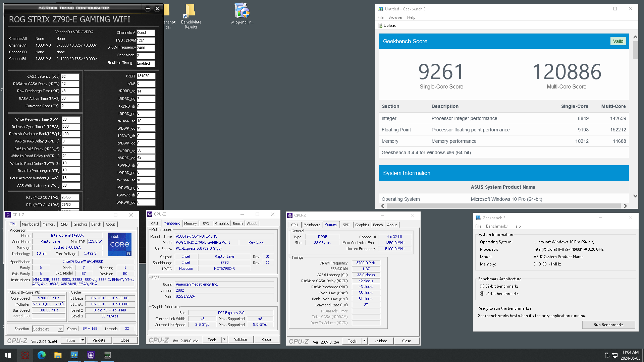
Task: Click the Single-Core Score 9261
Action: [441, 72]
